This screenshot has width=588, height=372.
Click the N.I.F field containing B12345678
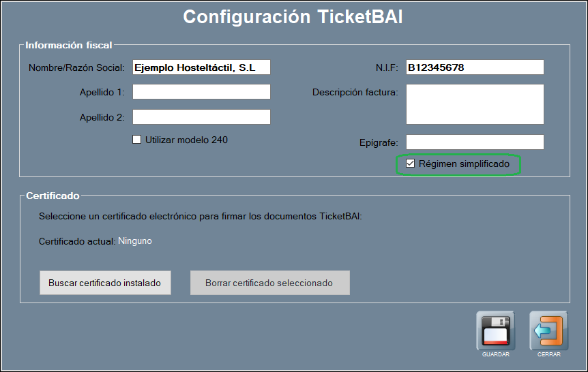tap(475, 67)
